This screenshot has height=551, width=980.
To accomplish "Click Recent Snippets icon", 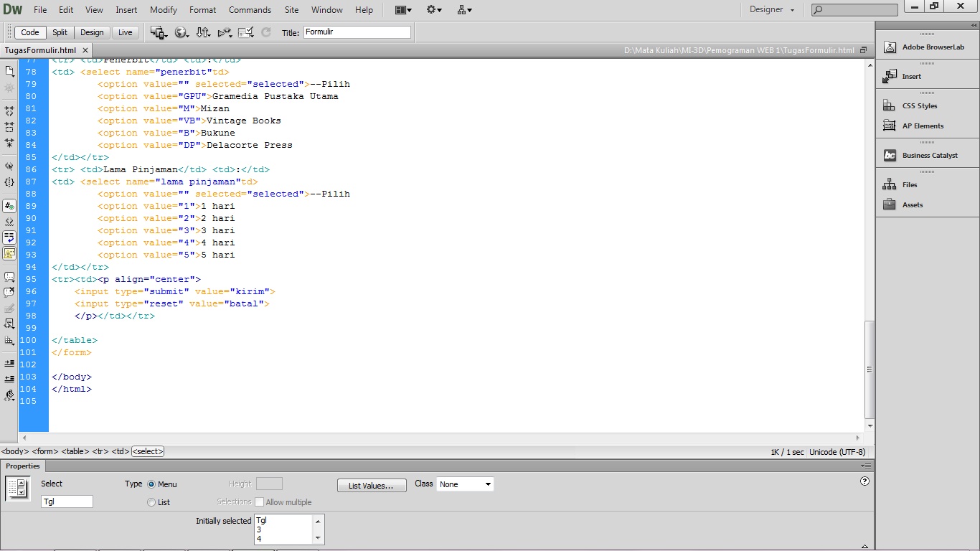I will [x=9, y=324].
